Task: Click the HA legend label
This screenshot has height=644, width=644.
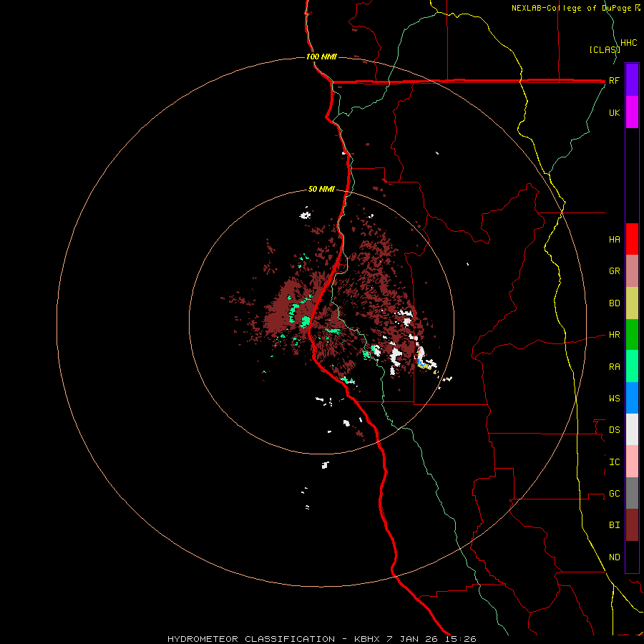Action: 614,239
